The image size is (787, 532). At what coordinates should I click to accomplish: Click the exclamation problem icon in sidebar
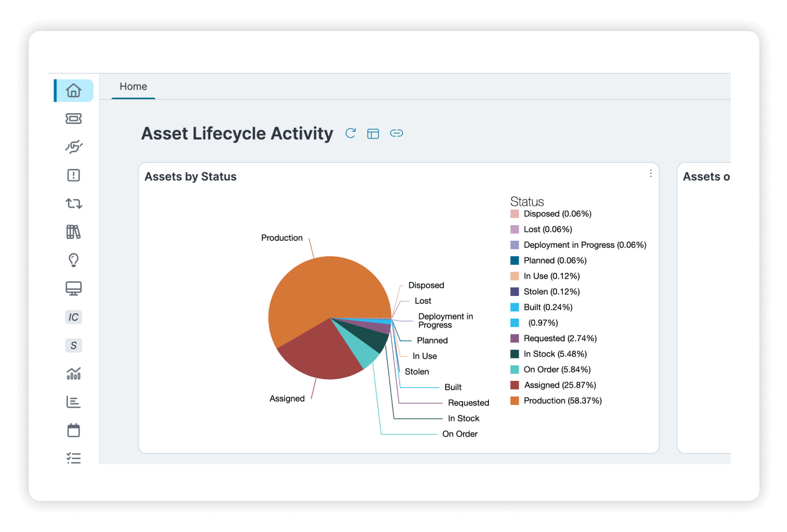tap(74, 175)
